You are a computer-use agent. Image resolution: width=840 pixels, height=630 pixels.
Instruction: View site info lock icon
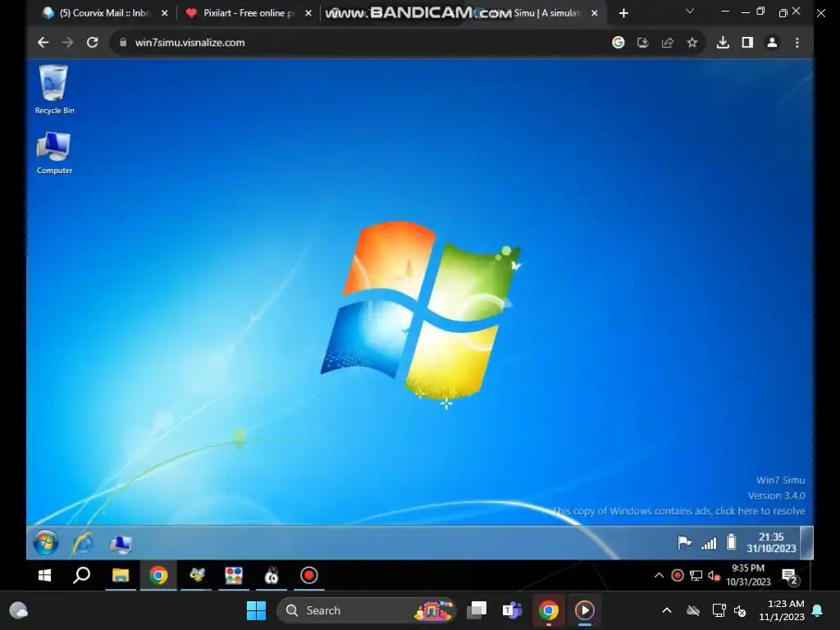[x=123, y=43]
